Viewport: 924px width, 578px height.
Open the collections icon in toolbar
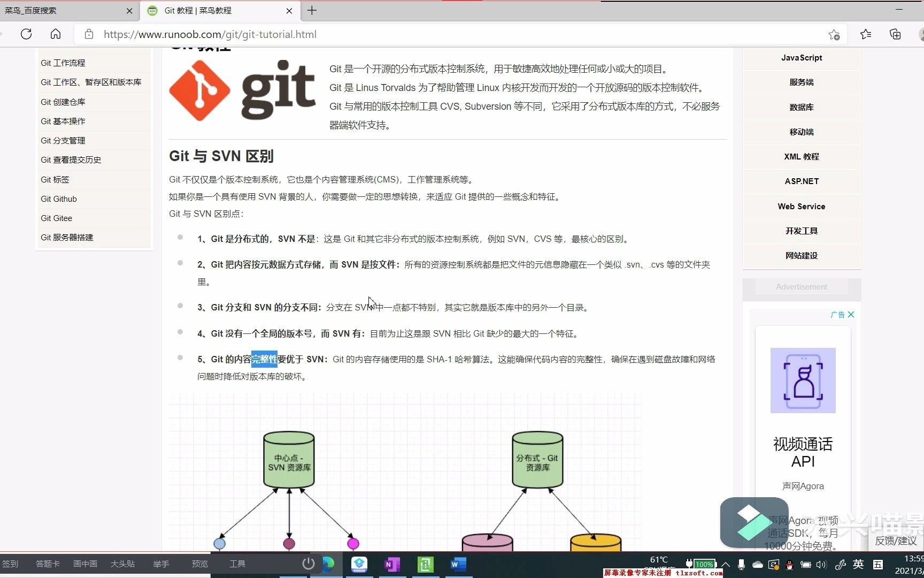895,34
